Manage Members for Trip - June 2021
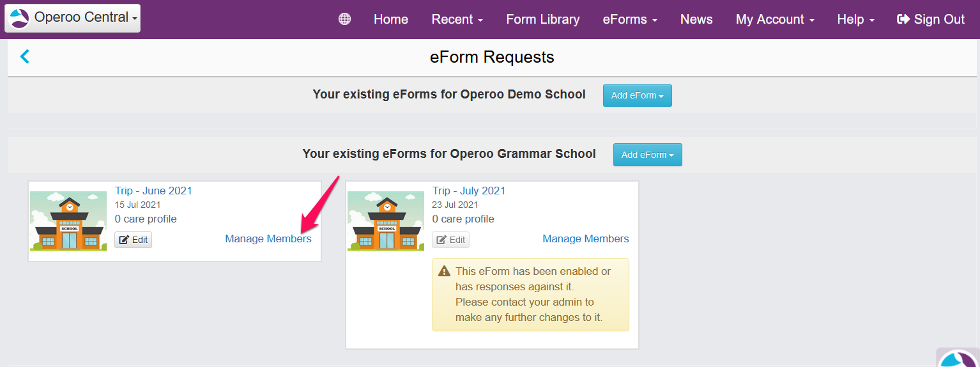The height and width of the screenshot is (367, 980). coord(268,238)
